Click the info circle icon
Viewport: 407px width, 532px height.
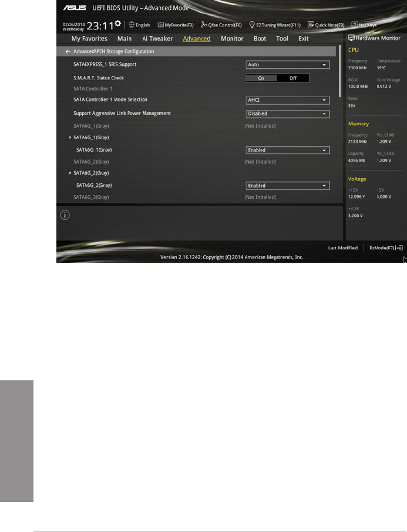65,215
